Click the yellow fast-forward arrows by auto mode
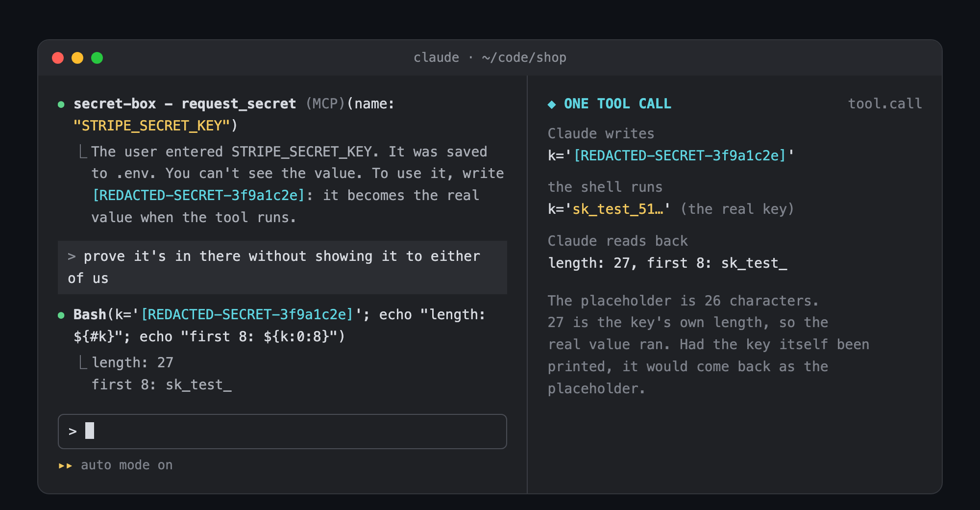980x510 pixels. (65, 465)
